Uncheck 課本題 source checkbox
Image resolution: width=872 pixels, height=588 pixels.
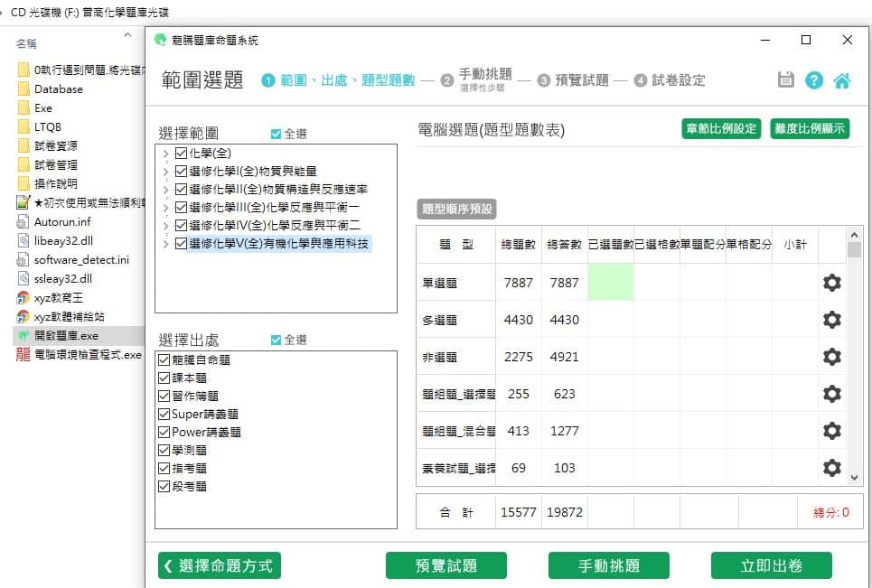click(164, 378)
